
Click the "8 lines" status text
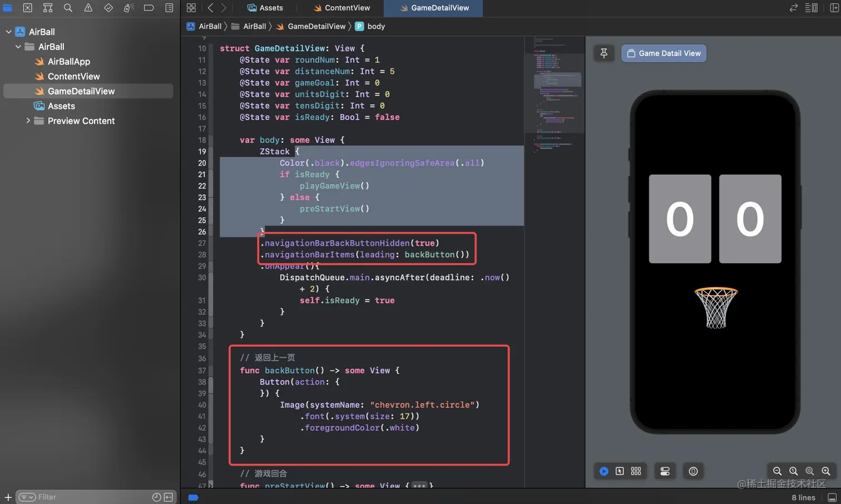coord(803,497)
